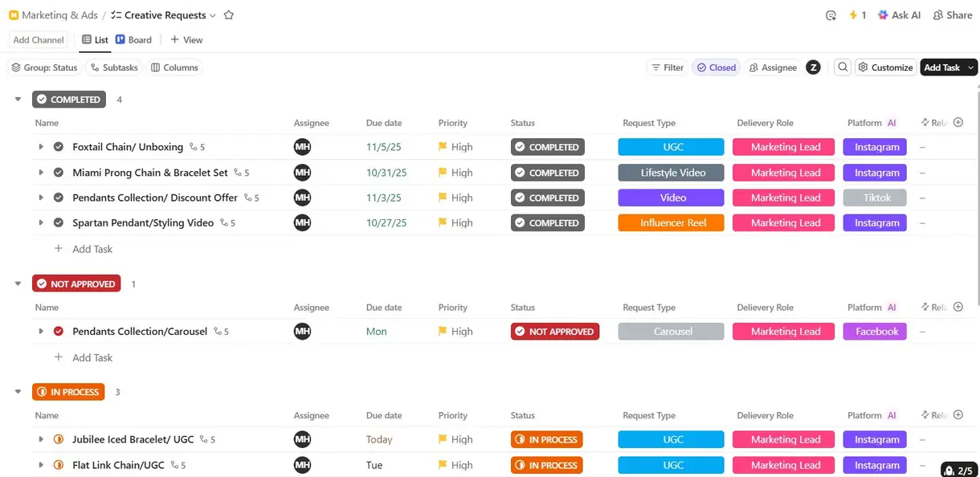This screenshot has height=477, width=980.
Task: Open the Customize settings
Action: (x=885, y=67)
